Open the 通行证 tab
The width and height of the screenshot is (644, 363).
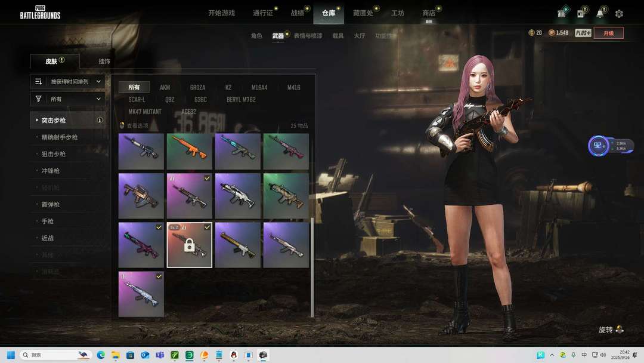(263, 13)
